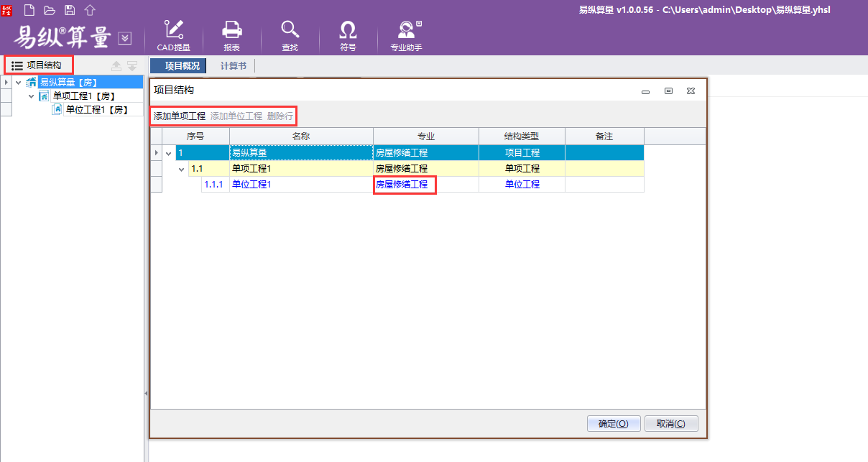The height and width of the screenshot is (462, 868).
Task: Click the 序号 column header
Action: coord(195,137)
